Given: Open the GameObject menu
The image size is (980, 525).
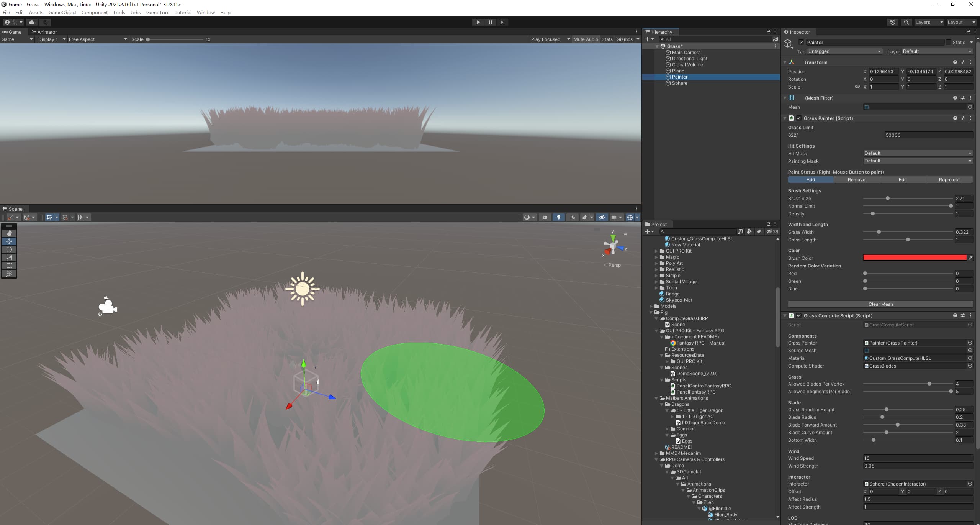Looking at the screenshot, I should [62, 12].
